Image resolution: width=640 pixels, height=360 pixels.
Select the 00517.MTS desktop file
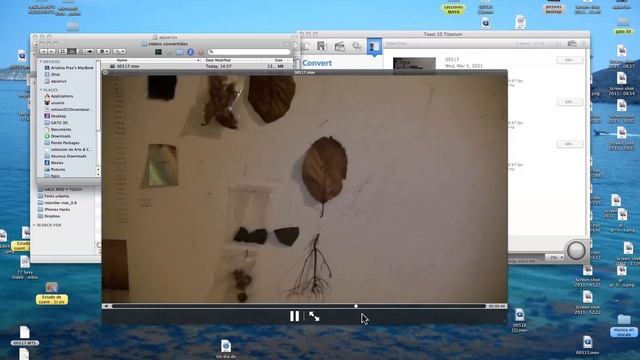pyautogui.click(x=24, y=336)
